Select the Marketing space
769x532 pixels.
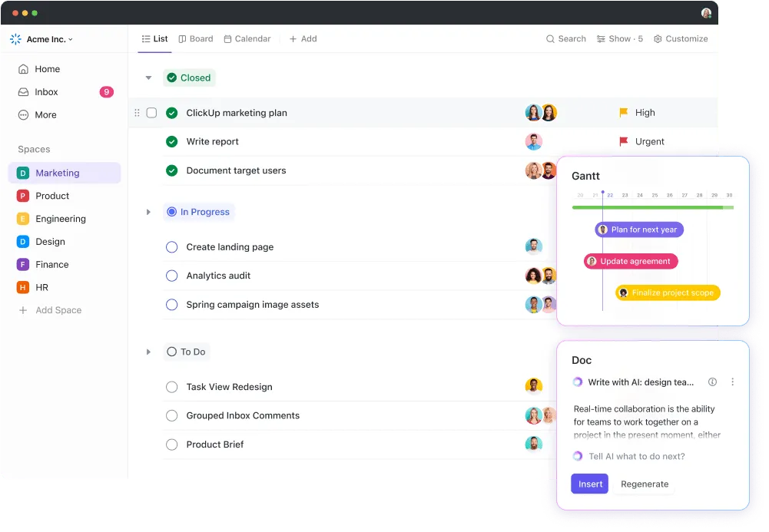(x=65, y=173)
